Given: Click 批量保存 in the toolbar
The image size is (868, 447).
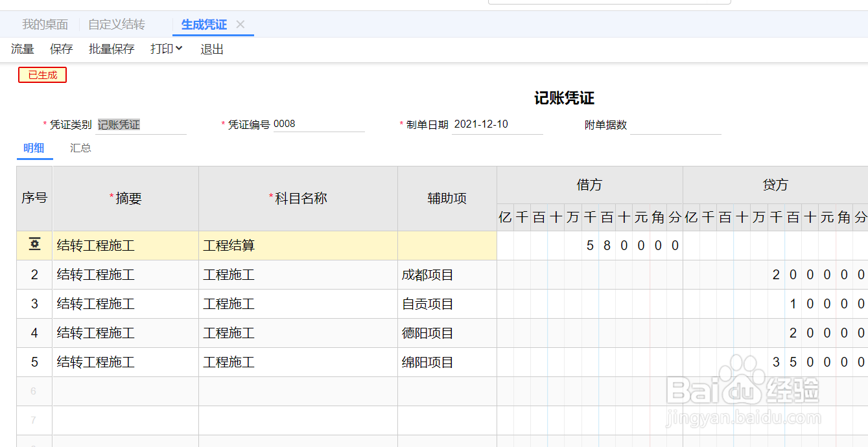Looking at the screenshot, I should 111,49.
